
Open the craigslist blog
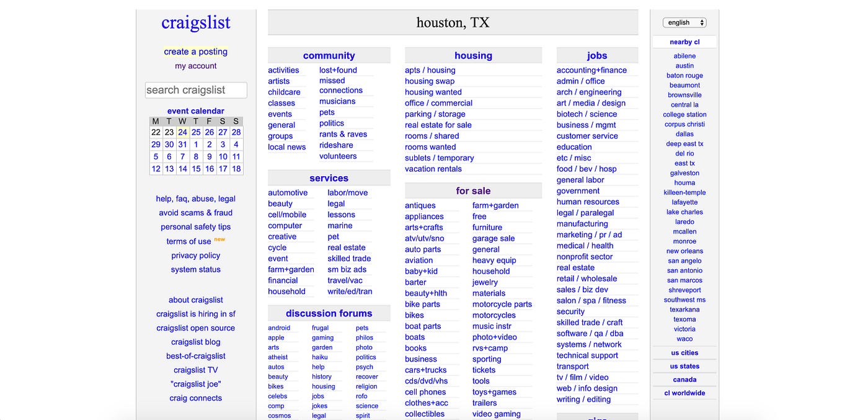pyautogui.click(x=196, y=342)
